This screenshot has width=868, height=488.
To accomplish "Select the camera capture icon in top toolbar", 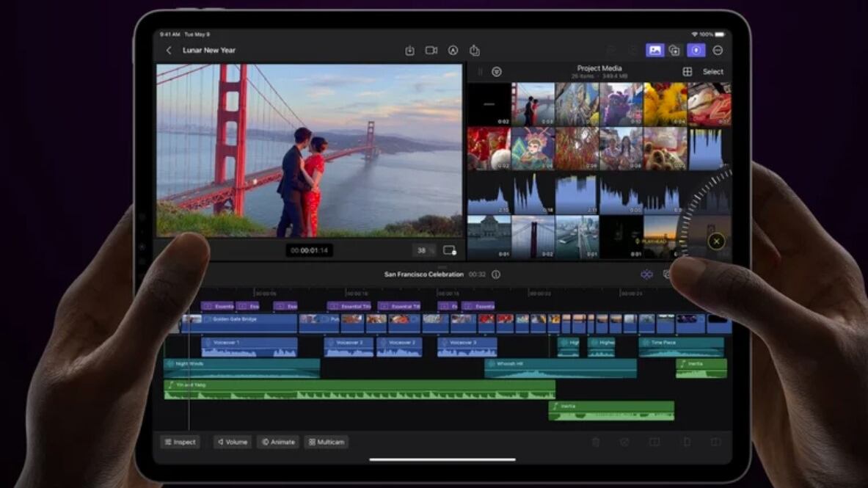I will tap(431, 50).
